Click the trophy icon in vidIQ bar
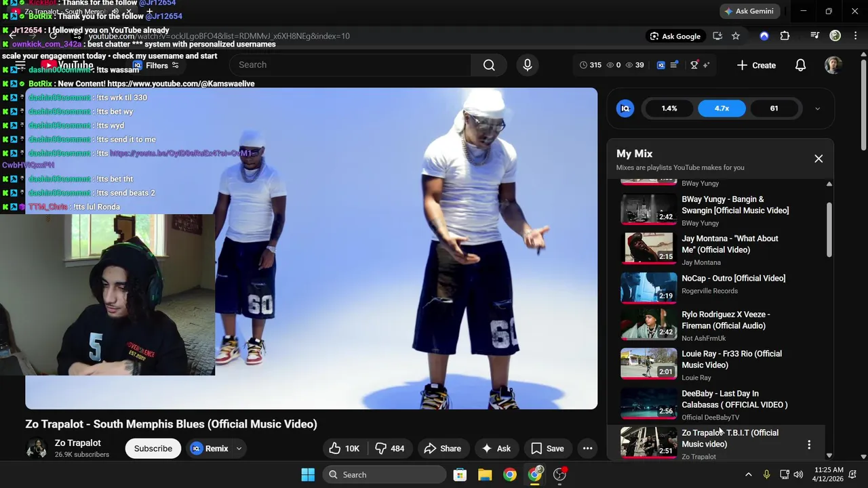This screenshot has height=488, width=868. point(694,65)
